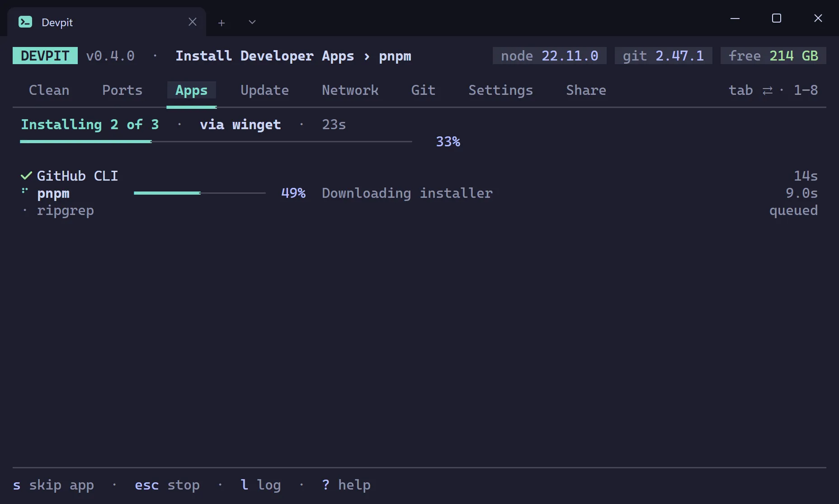The image size is (839, 504).
Task: Switch to the Clean tab
Action: (x=49, y=90)
